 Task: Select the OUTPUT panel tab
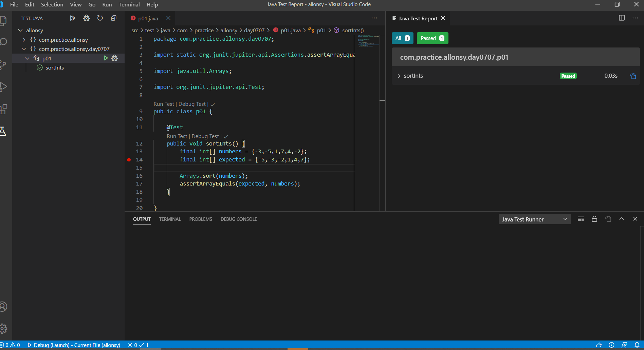click(142, 219)
